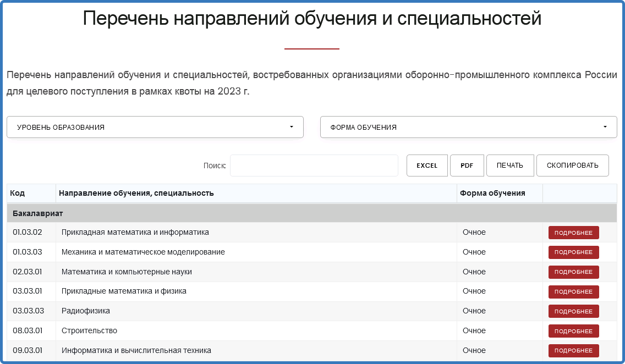Viewport: 625px width, 364px height.
Task: Open the УРОВЕНЬ ОБРАЗОВАНИЯ dropdown
Action: [x=155, y=127]
